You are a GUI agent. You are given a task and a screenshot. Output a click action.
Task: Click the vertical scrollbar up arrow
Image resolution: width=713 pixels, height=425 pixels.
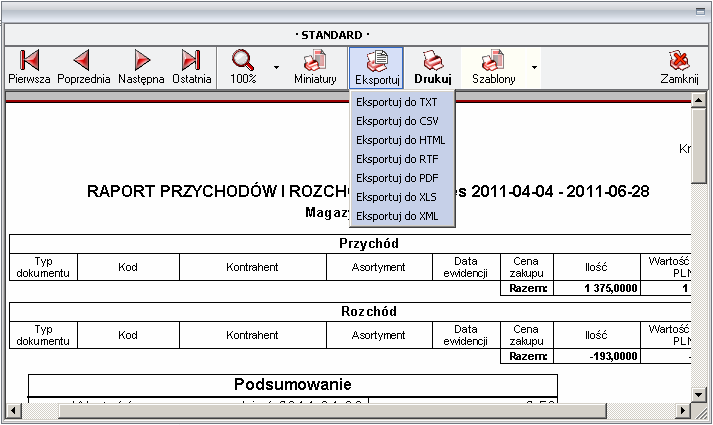pyautogui.click(x=698, y=100)
